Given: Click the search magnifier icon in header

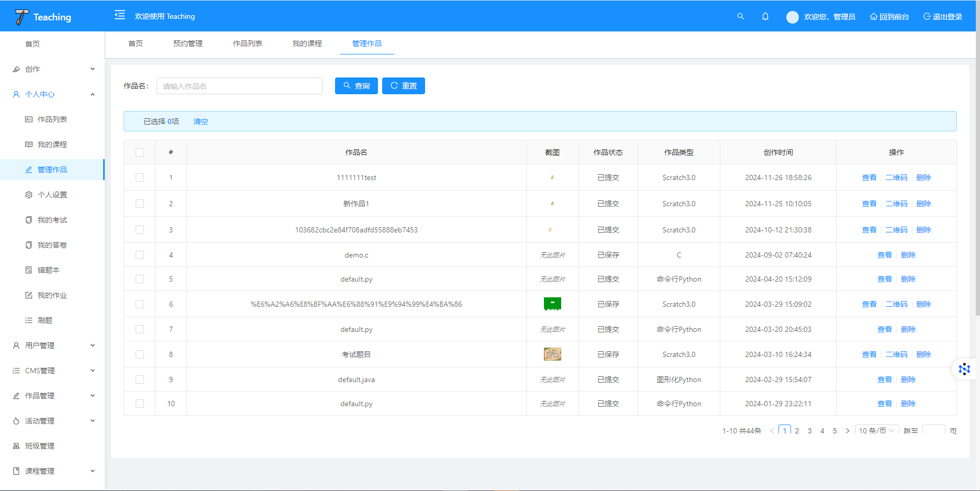Looking at the screenshot, I should click(x=740, y=16).
